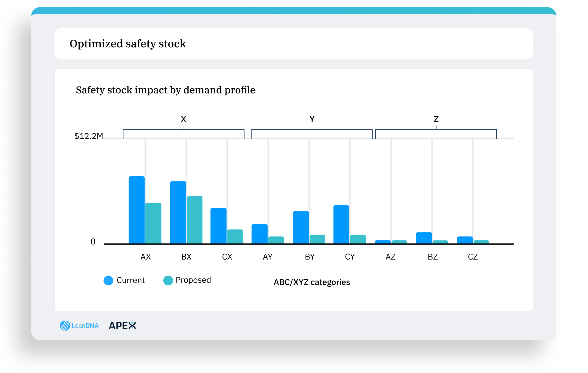
Task: Click the AZ axis label
Action: tap(391, 257)
